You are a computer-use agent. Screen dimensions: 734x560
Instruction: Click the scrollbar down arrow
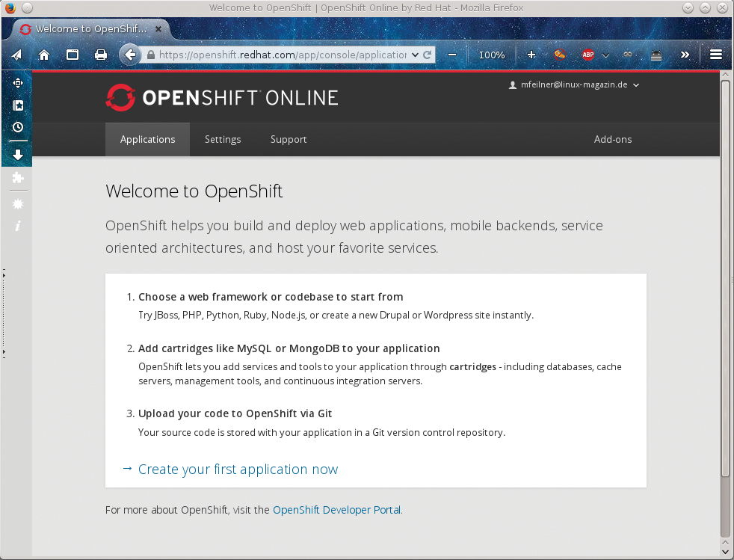click(x=725, y=551)
